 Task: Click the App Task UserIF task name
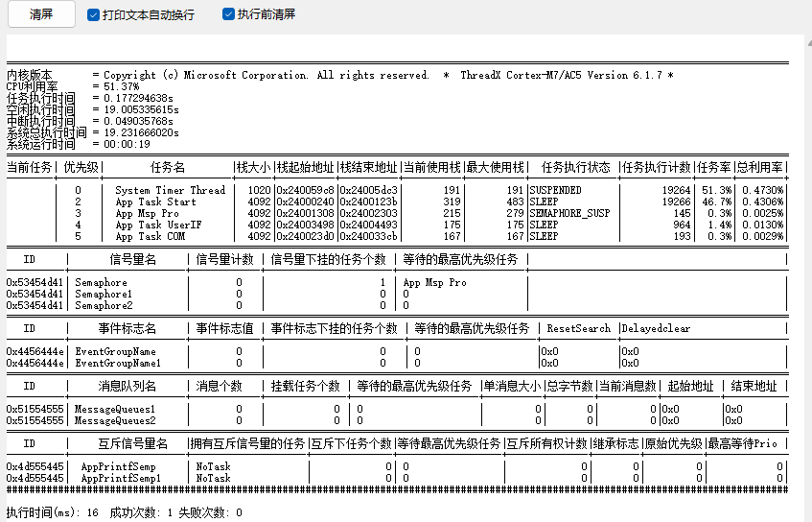(158, 225)
